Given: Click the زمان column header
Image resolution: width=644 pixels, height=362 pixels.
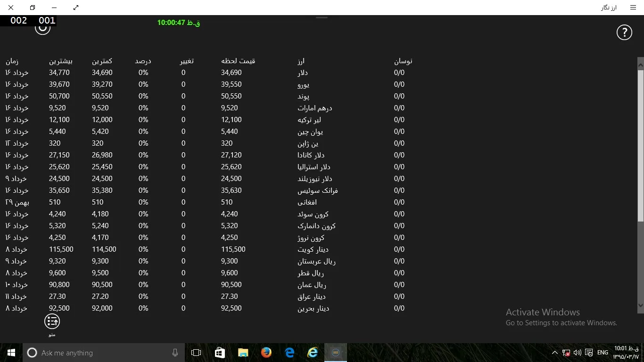Looking at the screenshot, I should tap(12, 61).
